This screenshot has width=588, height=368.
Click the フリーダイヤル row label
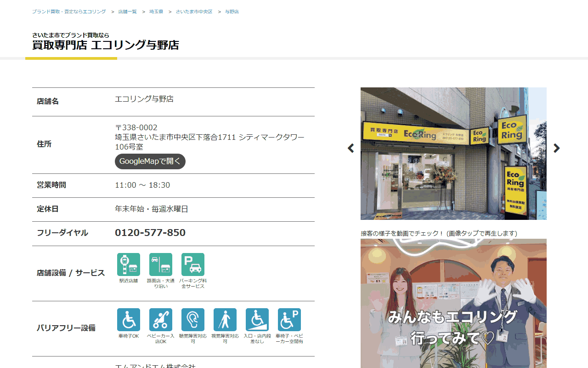pos(62,233)
